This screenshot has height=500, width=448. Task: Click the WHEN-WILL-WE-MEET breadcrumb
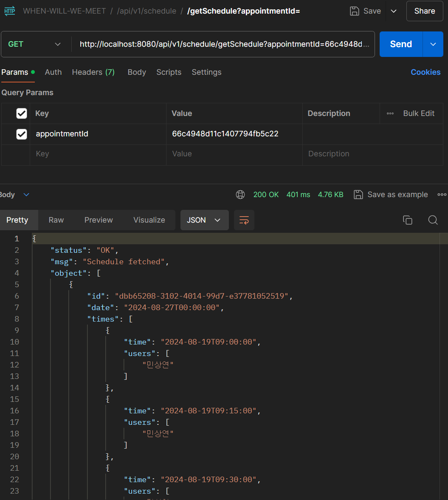coord(64,11)
